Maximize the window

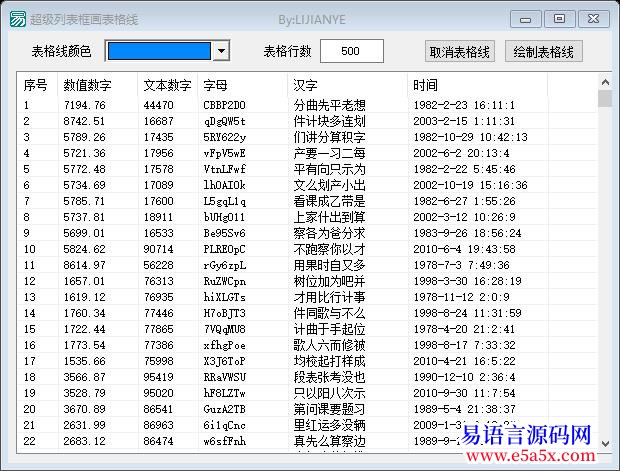pos(559,19)
